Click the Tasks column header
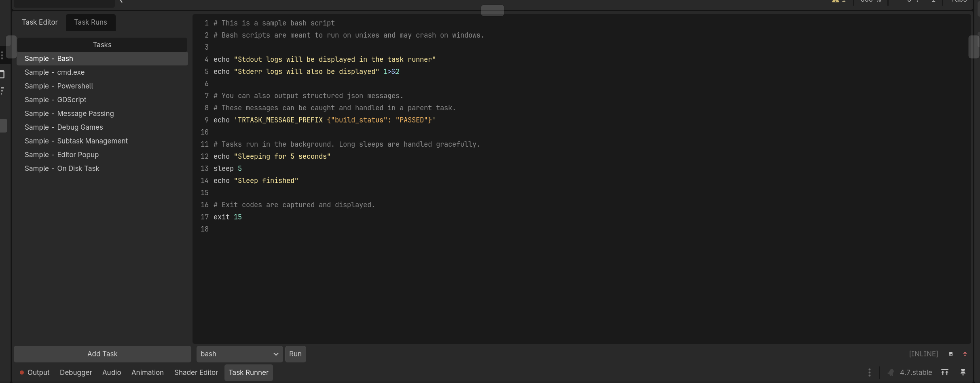 pyautogui.click(x=102, y=45)
